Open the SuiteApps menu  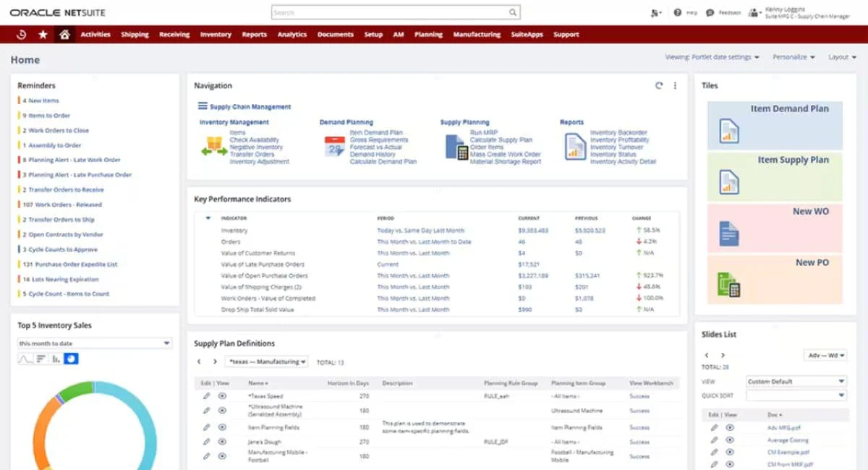(x=527, y=34)
